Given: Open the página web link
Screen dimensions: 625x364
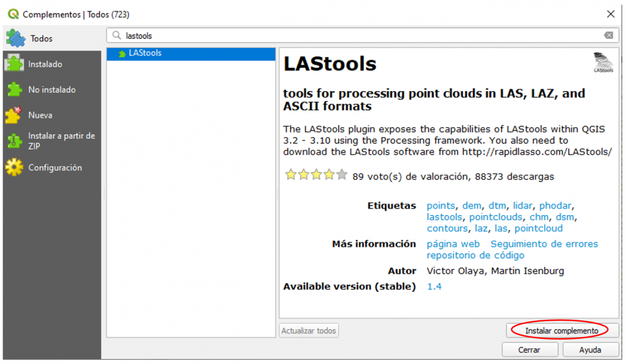Looking at the screenshot, I should click(x=453, y=244).
